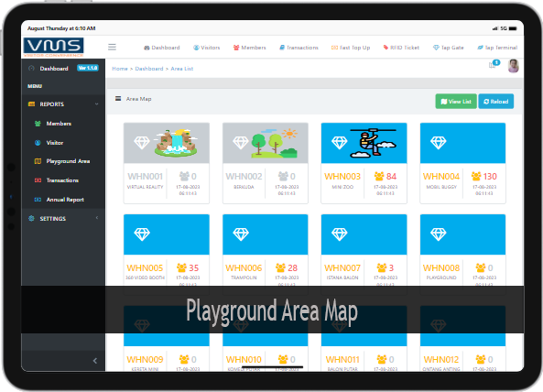Click the View List button
543x392 pixels.
[456, 102]
